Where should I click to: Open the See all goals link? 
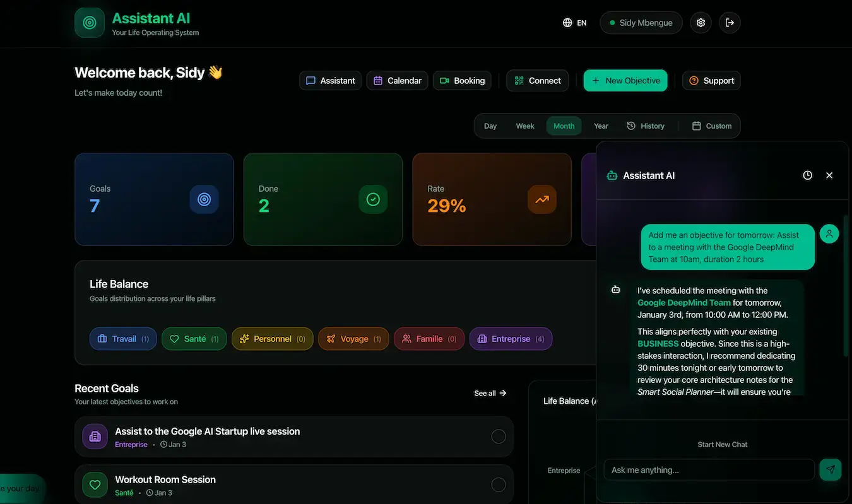coord(490,393)
